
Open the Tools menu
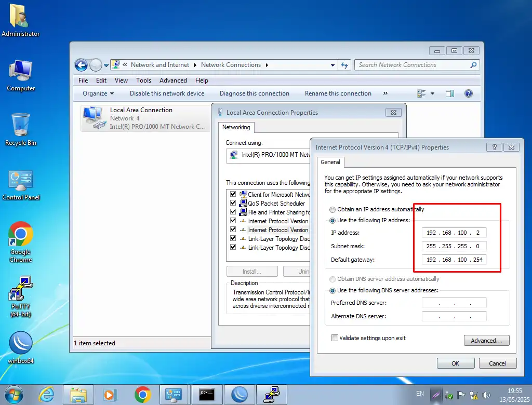click(143, 80)
